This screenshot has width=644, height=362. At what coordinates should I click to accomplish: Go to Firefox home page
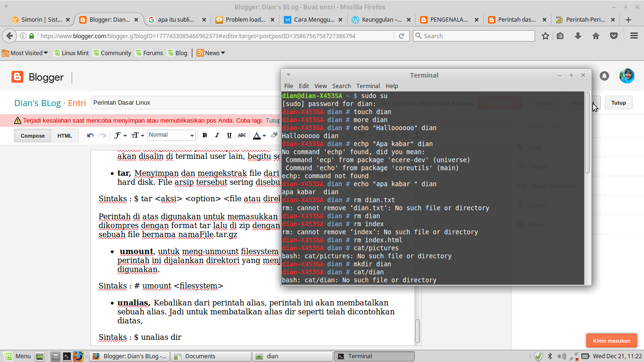tap(596, 36)
